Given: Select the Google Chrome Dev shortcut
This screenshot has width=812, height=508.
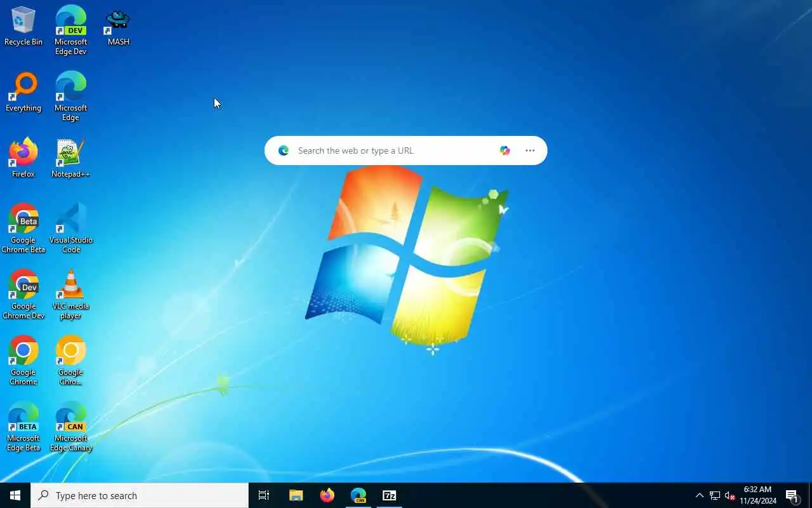Looking at the screenshot, I should pos(23,295).
